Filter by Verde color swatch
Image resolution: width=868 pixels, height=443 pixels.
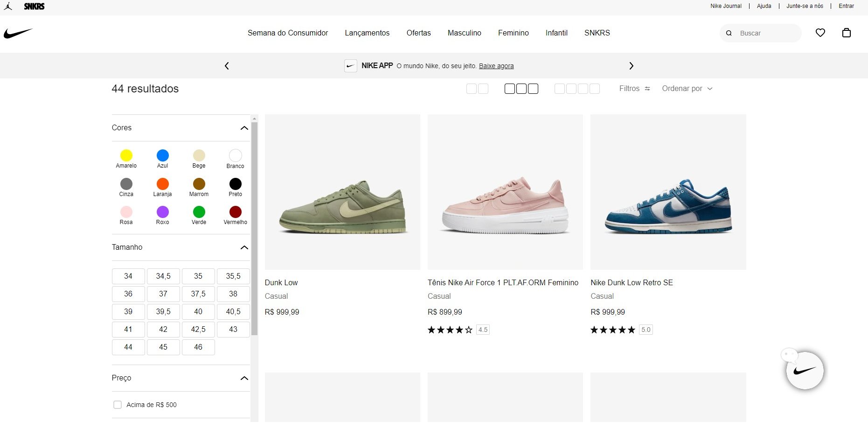[199, 212]
